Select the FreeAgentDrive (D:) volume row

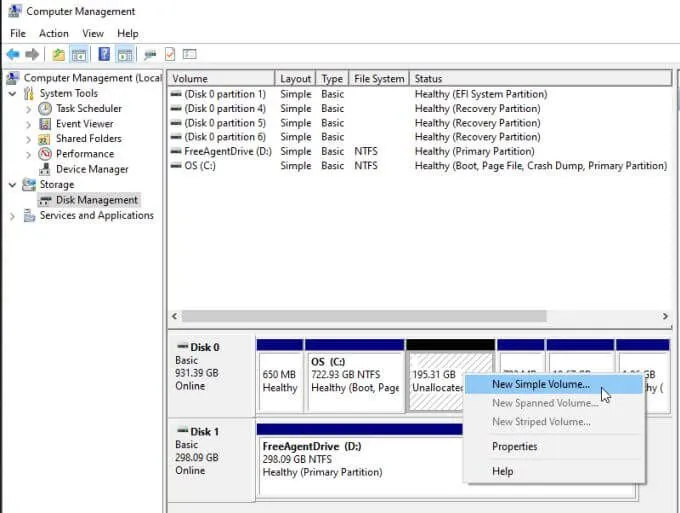click(226, 151)
